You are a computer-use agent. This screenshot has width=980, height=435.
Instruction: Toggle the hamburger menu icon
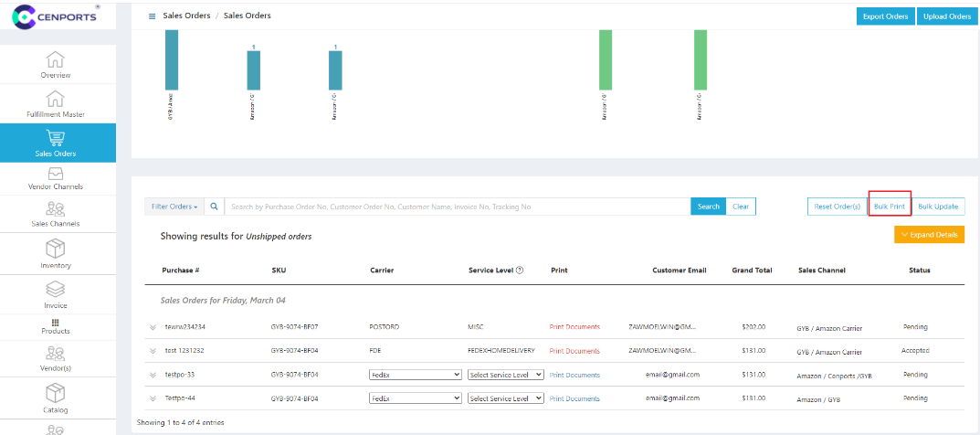152,16
